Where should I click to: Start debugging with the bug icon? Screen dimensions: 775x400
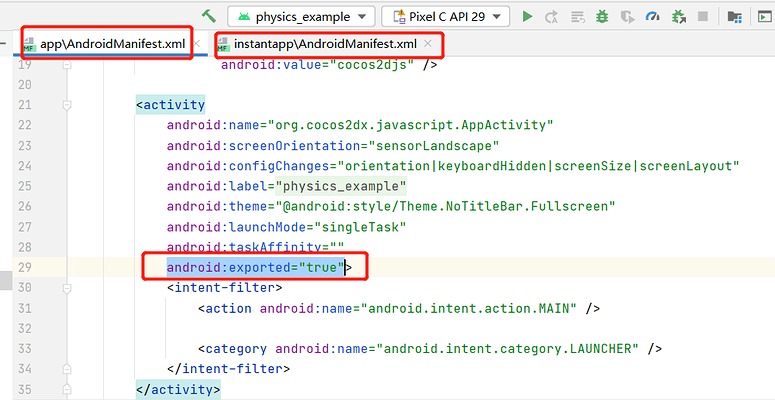click(601, 17)
